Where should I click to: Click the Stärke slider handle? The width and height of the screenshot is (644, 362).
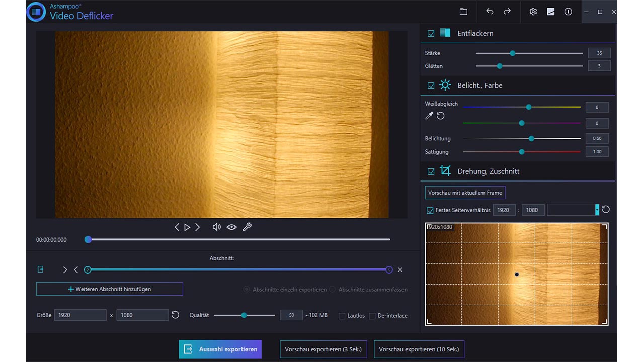click(x=512, y=53)
